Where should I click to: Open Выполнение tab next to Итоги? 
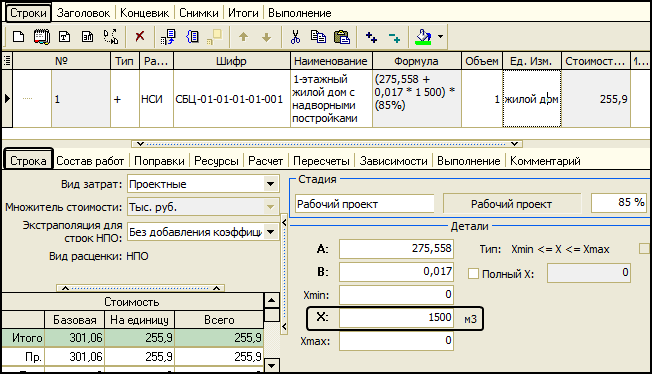click(299, 13)
